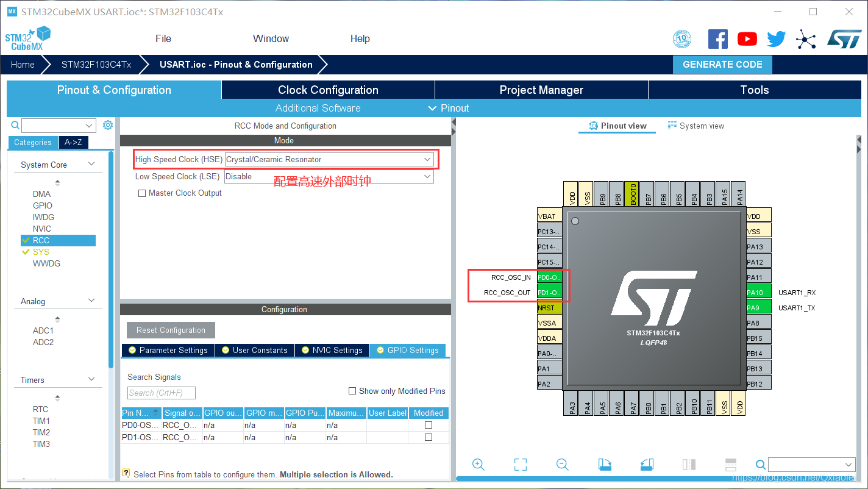This screenshot has width=868, height=489.
Task: Enable Master Clock Output checkbox
Action: tap(143, 193)
